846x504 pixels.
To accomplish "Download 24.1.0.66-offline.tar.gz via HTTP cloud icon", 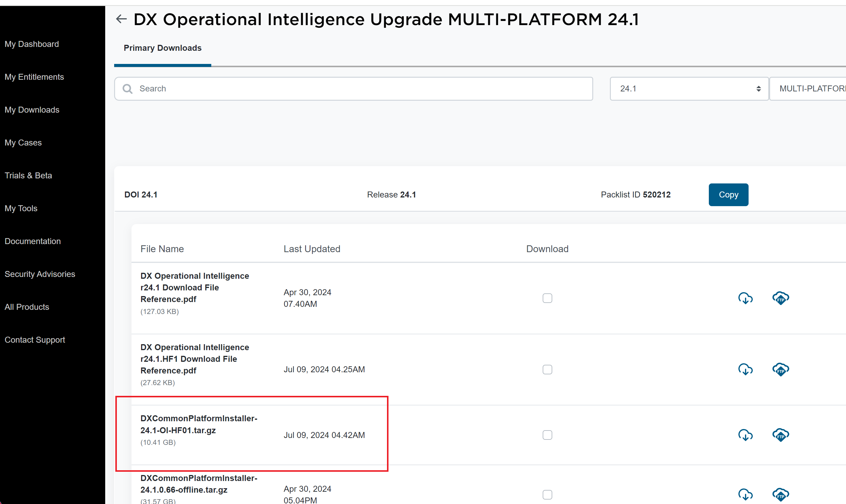I will [x=745, y=494].
